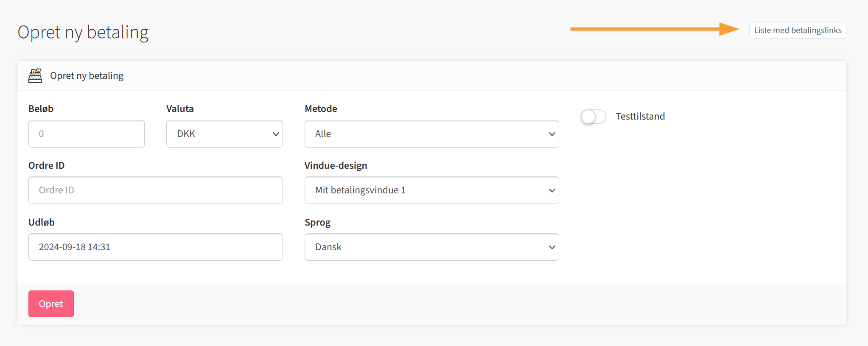Screen dimensions: 868x346
Task: Click the Opret button
Action: (x=51, y=304)
